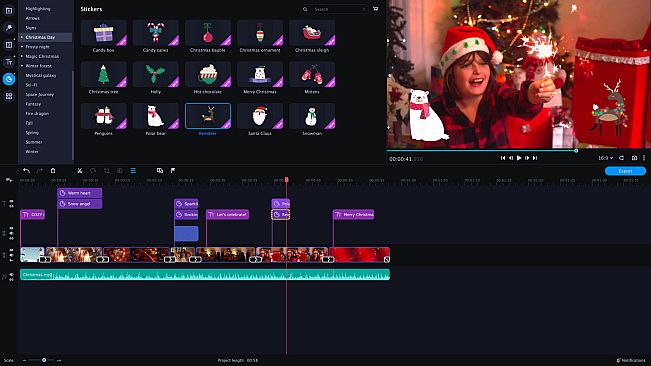Select the Summer sticker category

(34, 142)
